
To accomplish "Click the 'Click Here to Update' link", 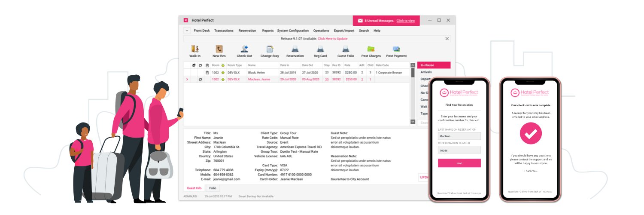I will tap(332, 39).
